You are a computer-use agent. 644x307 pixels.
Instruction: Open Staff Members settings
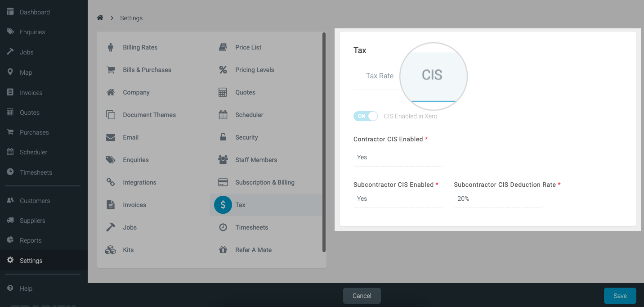pyautogui.click(x=256, y=160)
